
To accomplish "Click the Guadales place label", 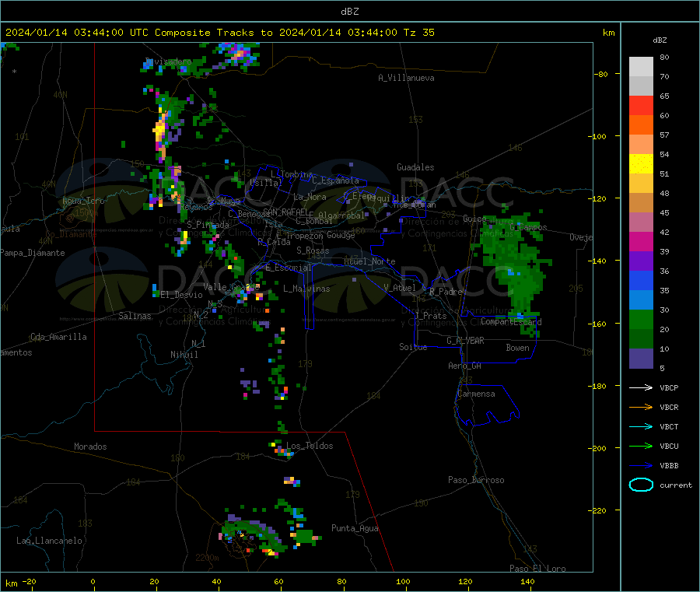I will click(x=415, y=167).
